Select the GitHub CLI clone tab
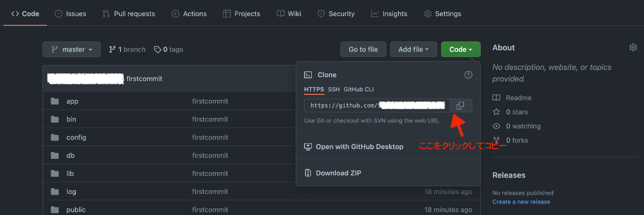Screen dimensions: 644x215 359,89
